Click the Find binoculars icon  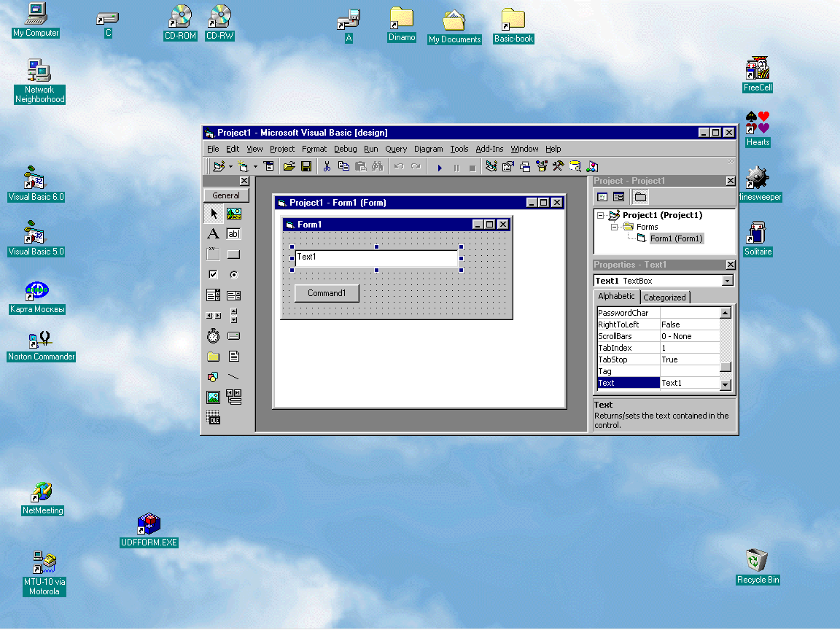[x=378, y=166]
